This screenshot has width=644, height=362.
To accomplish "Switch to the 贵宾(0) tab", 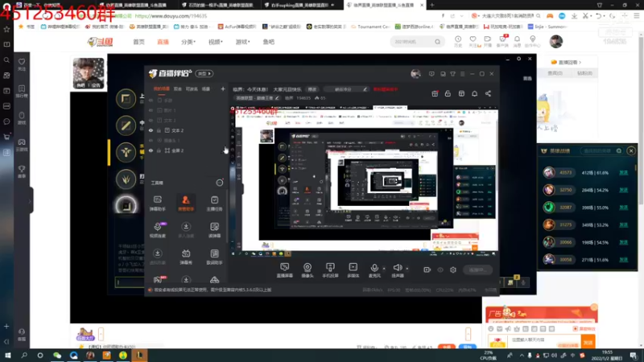I will pyautogui.click(x=555, y=73).
